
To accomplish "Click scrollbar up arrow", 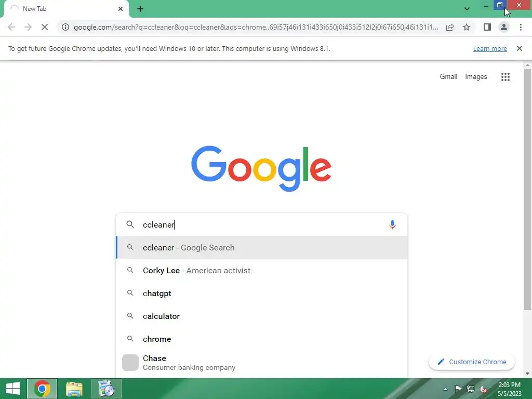I will [x=527, y=65].
